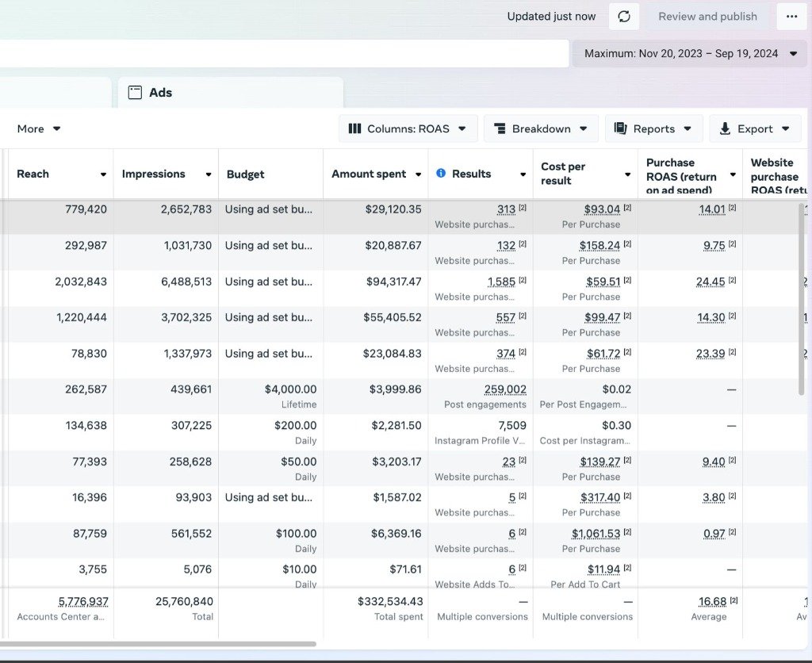Click the vertical table scrollbar
The width and height of the screenshot is (812, 663).
tap(802, 300)
